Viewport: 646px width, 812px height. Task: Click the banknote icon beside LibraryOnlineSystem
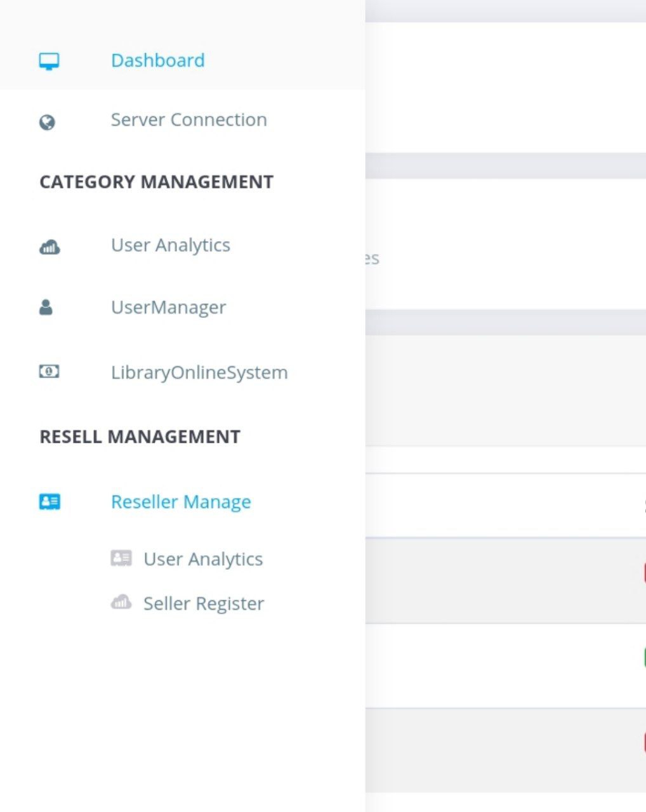(x=49, y=372)
